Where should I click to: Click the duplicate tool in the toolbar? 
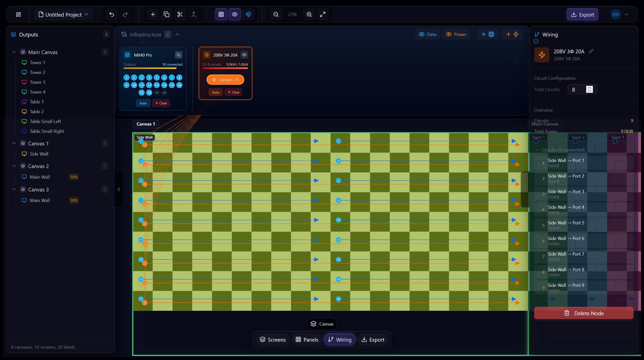click(x=166, y=14)
